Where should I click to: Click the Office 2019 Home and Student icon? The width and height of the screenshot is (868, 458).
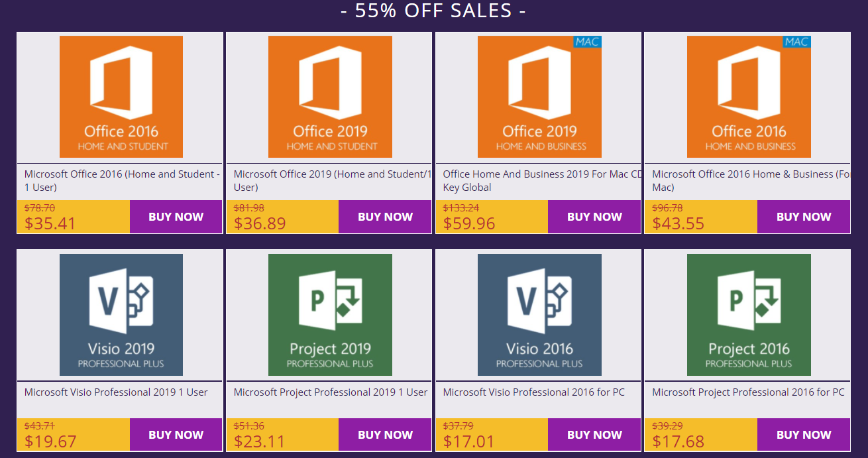pos(330,97)
